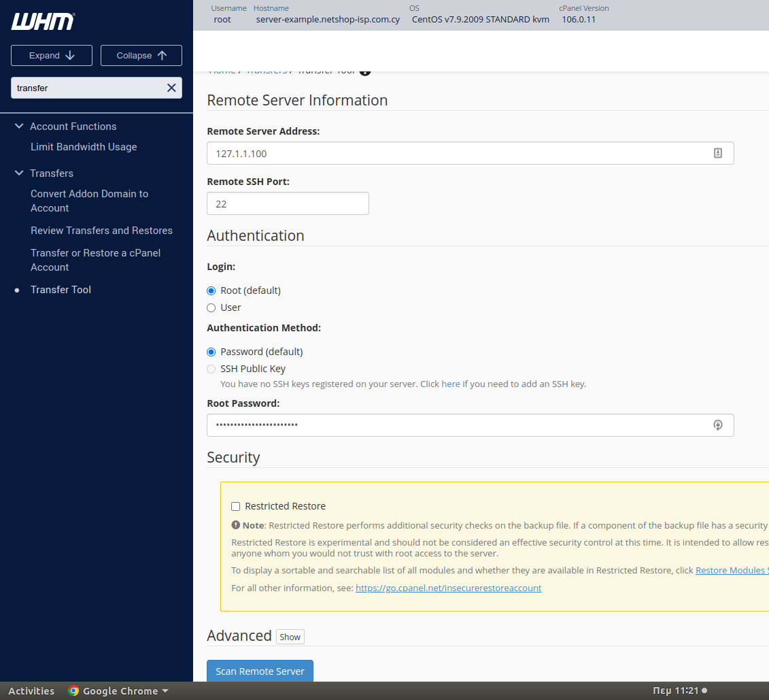The height and width of the screenshot is (700, 769).
Task: Click the Security heading
Action: [233, 457]
